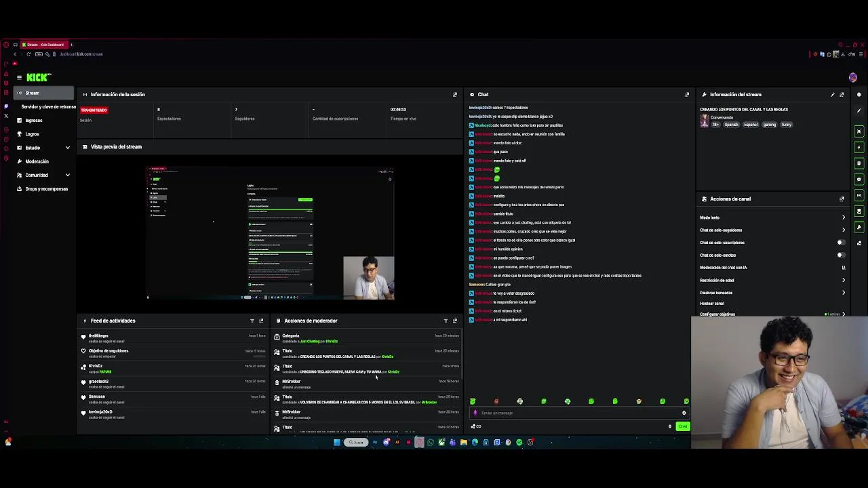Open Palabras baneadas settings
Viewport: 868px width, 488px height.
(x=772, y=293)
